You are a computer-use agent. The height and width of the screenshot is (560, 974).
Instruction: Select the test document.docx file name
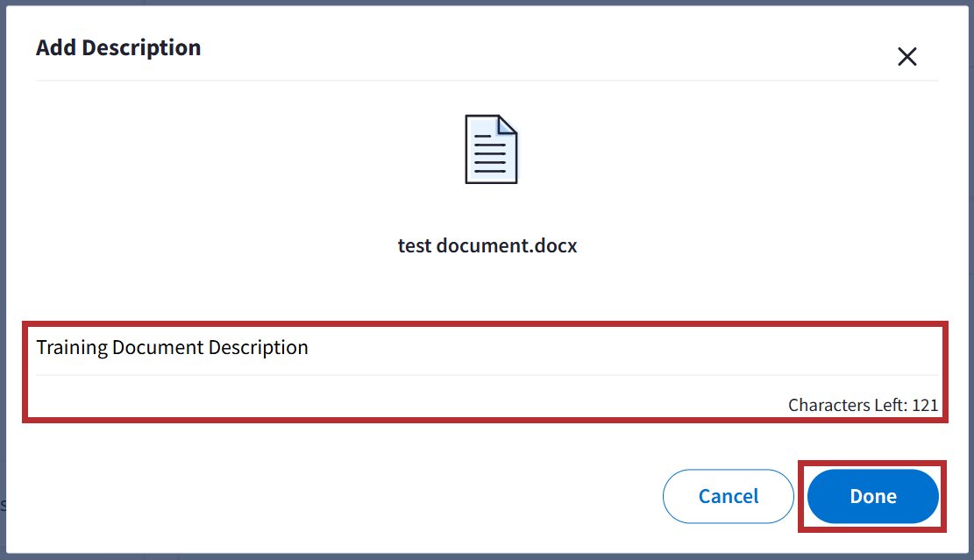tap(487, 245)
